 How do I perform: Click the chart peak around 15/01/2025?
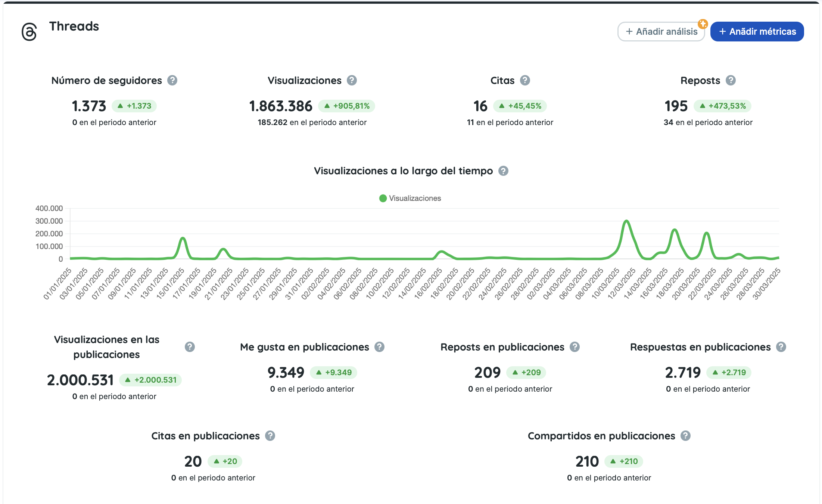[183, 238]
